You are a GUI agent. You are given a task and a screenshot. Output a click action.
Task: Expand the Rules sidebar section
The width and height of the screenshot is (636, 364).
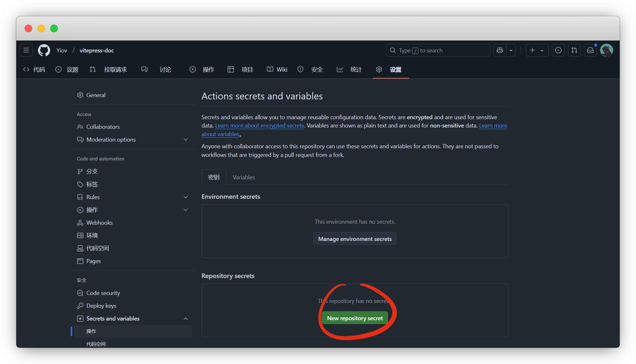(186, 197)
